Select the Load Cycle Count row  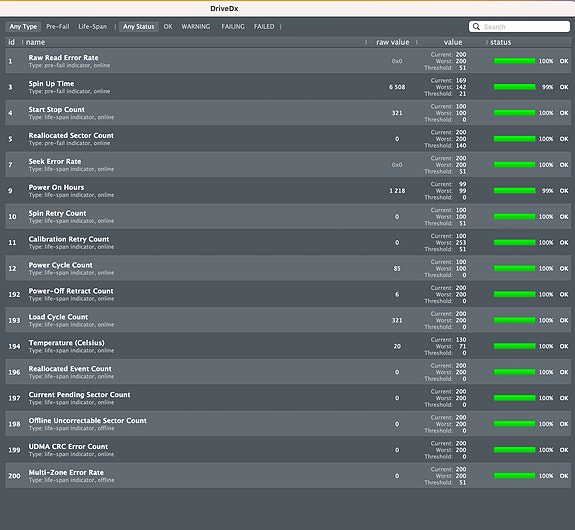pos(288,320)
